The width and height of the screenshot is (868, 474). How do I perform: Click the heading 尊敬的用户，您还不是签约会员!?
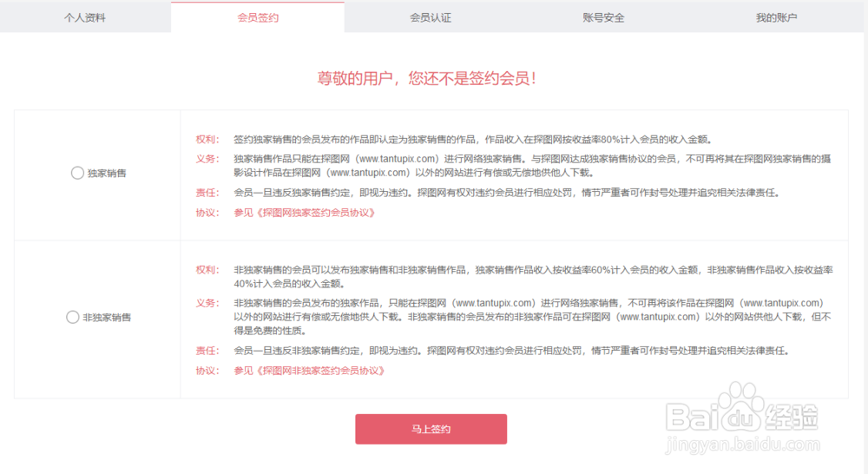click(427, 78)
